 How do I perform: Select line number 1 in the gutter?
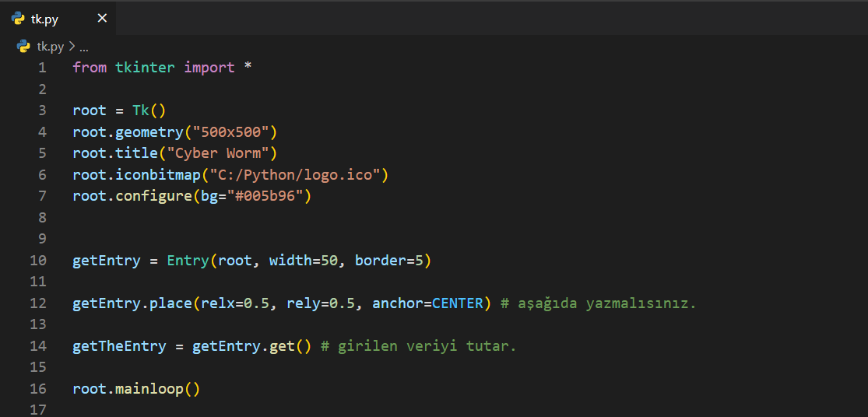42,68
